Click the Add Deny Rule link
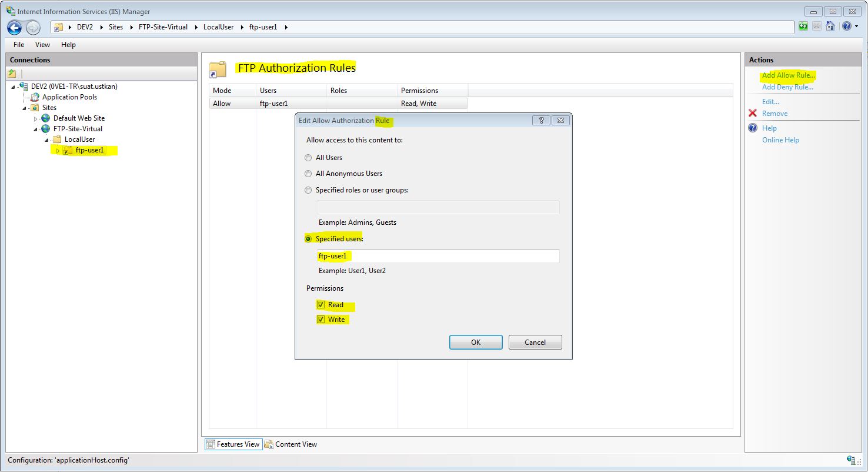The width and height of the screenshot is (868, 472). [787, 87]
